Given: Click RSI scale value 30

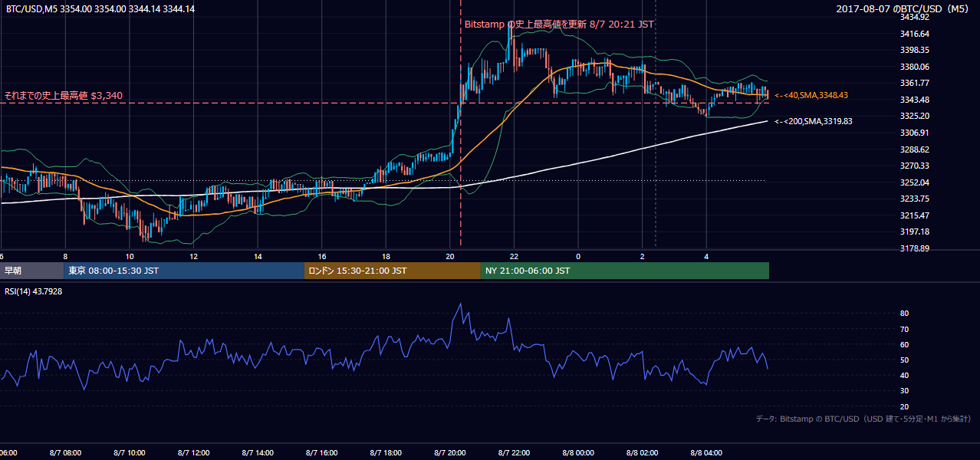Looking at the screenshot, I should [905, 390].
